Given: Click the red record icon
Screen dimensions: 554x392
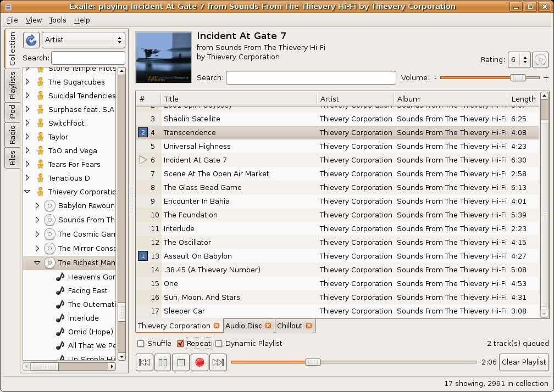Looking at the screenshot, I should click(199, 362).
